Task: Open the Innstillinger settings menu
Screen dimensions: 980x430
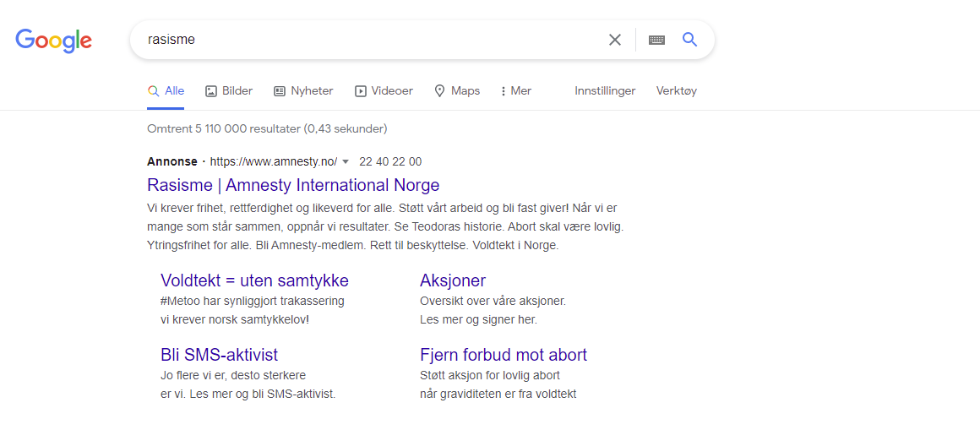Action: pyautogui.click(x=605, y=90)
